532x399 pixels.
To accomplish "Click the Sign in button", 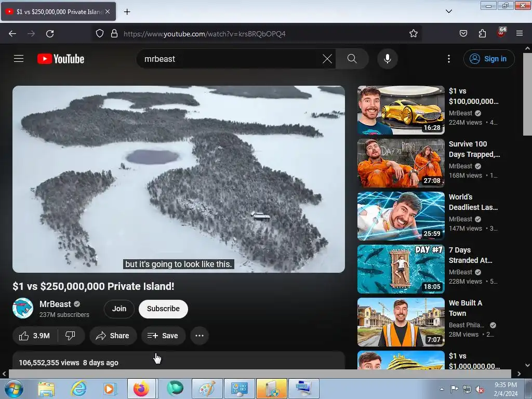I will pyautogui.click(x=489, y=59).
